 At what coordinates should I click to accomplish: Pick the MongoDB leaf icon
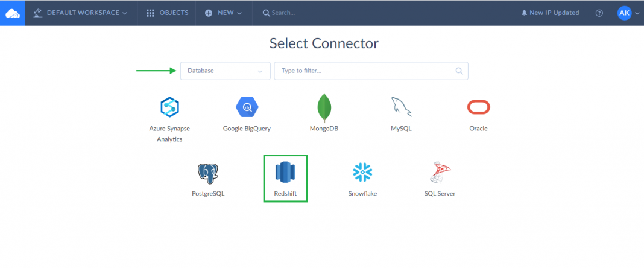(324, 108)
